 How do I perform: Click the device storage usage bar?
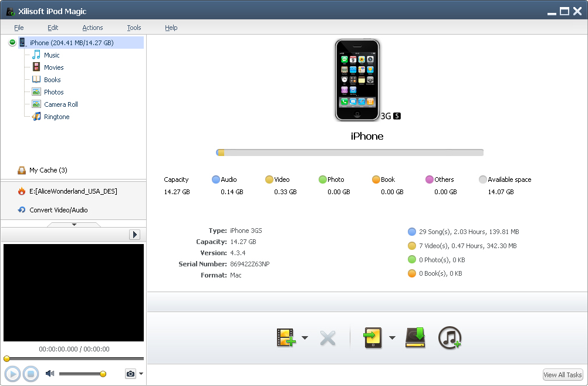(350, 153)
